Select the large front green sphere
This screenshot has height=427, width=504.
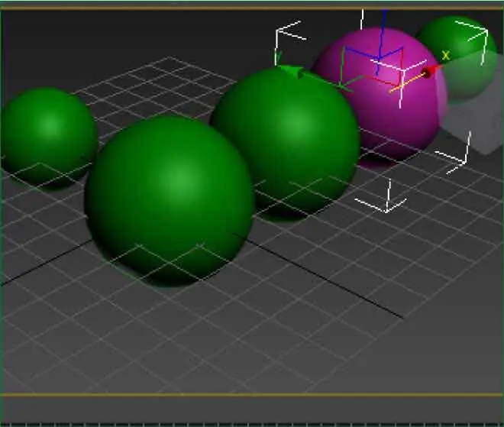[x=169, y=195]
